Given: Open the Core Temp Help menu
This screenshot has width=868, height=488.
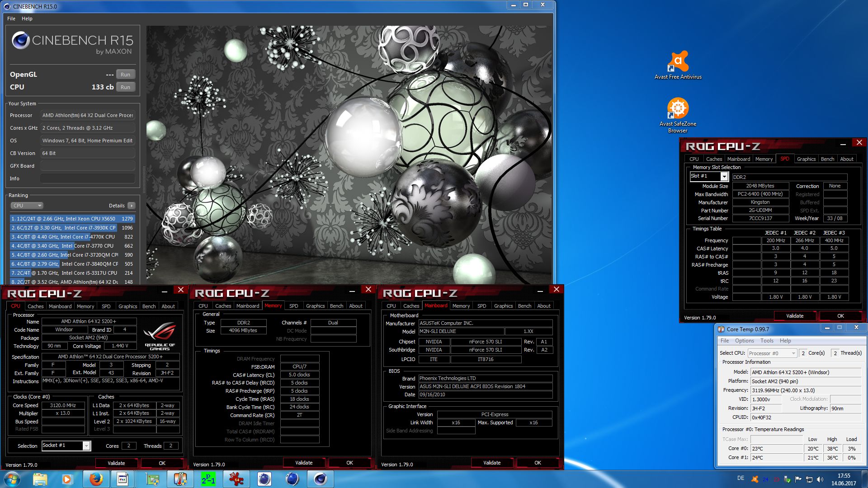Looking at the screenshot, I should 785,341.
